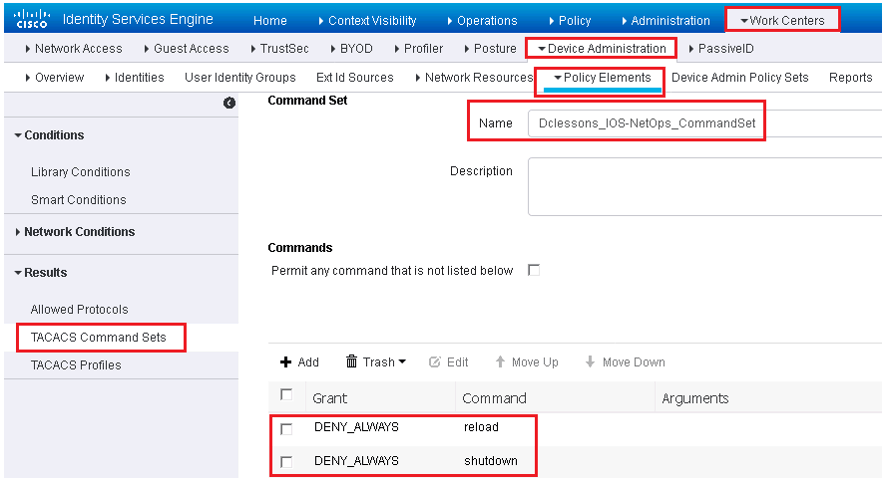Open the Administration menu
The height and width of the screenshot is (478, 885).
[665, 20]
